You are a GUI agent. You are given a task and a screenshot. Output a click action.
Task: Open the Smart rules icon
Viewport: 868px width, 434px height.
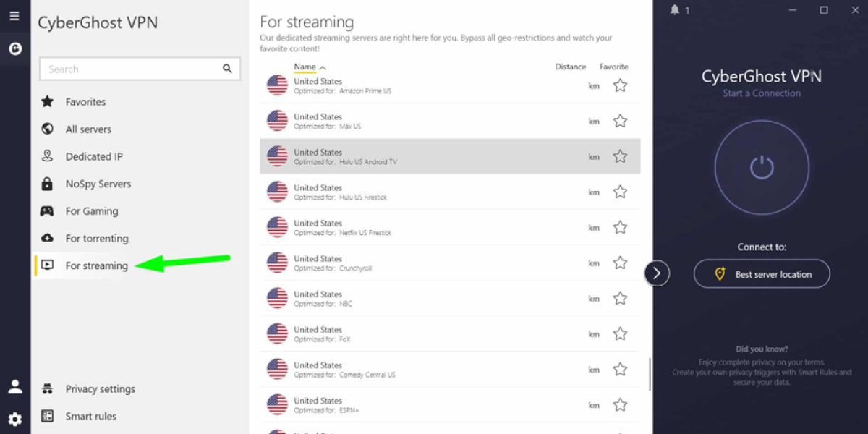click(x=48, y=416)
